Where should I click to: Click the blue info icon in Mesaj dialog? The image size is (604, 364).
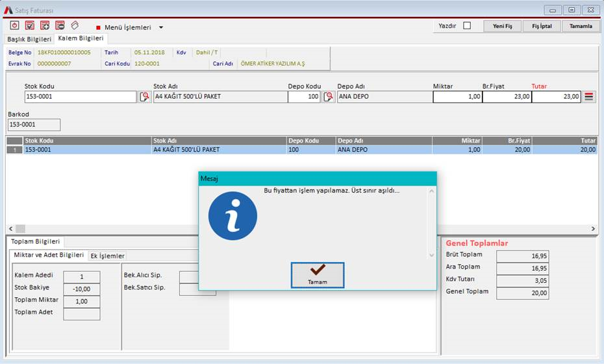[233, 216]
